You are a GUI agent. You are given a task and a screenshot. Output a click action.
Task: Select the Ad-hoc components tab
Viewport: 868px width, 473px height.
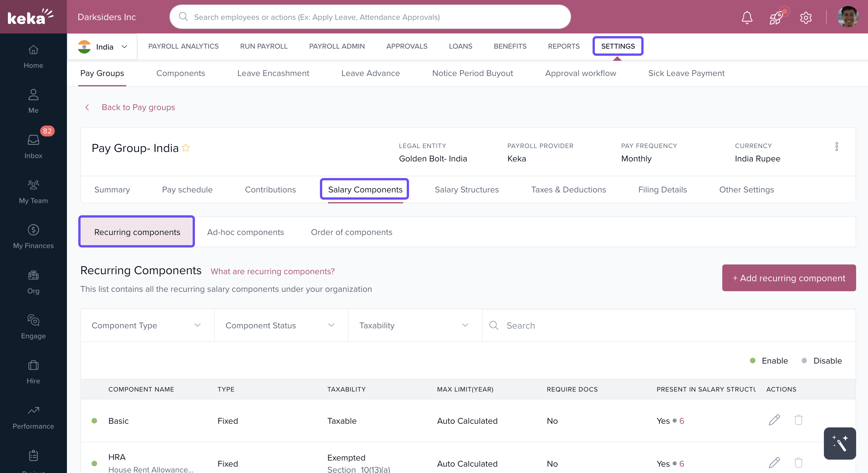245,232
